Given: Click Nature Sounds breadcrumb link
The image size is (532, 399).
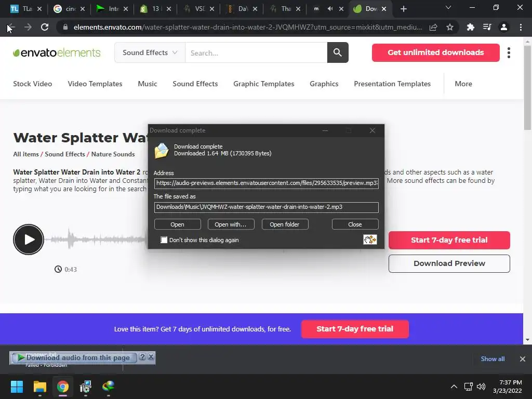Looking at the screenshot, I should [113, 154].
